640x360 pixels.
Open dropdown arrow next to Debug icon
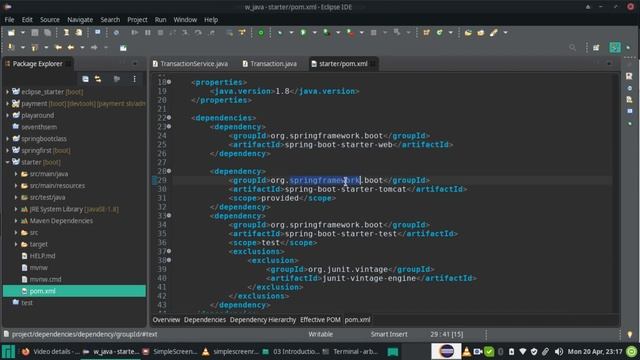pyautogui.click(x=291, y=33)
